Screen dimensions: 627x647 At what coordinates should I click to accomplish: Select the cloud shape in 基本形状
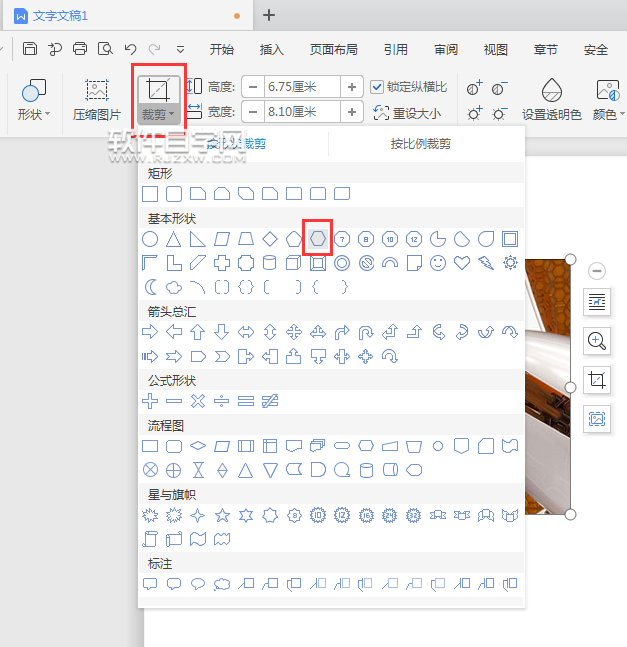coord(174,287)
